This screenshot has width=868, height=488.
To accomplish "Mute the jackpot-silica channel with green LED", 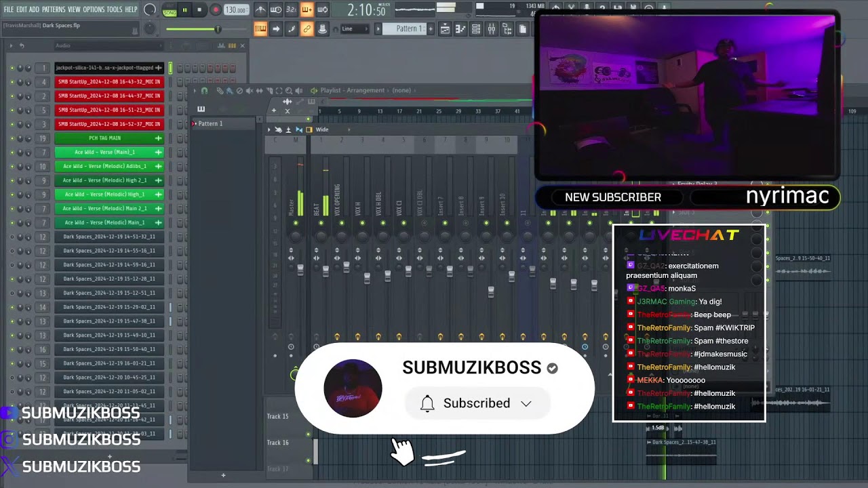I will pos(12,68).
